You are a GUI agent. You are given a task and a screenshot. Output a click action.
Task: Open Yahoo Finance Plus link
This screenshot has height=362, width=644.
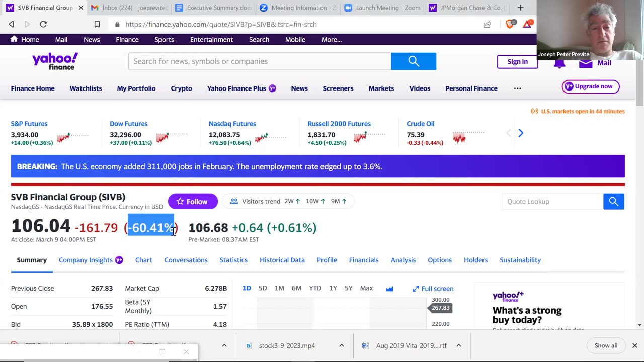point(242,88)
